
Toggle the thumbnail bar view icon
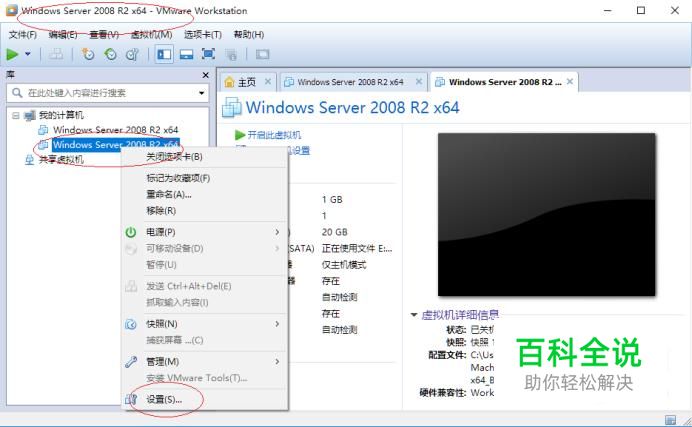tap(186, 54)
